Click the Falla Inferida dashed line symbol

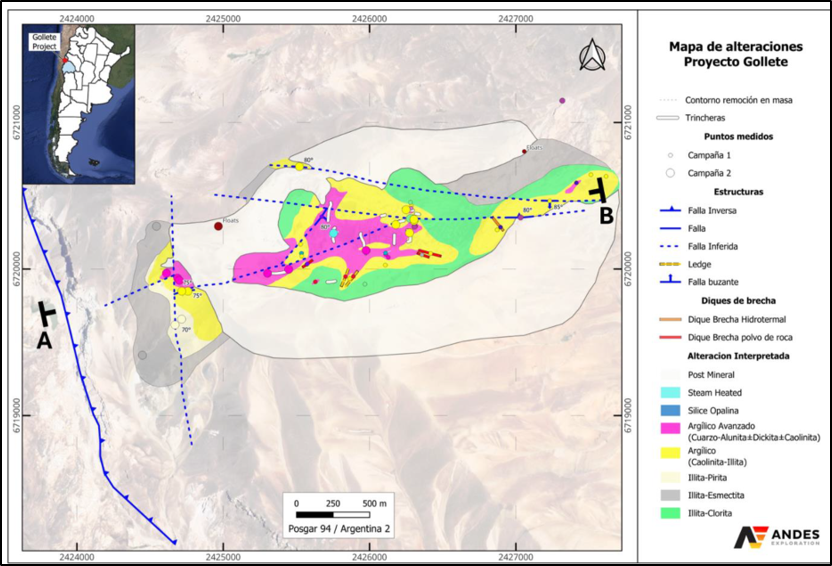tap(670, 243)
